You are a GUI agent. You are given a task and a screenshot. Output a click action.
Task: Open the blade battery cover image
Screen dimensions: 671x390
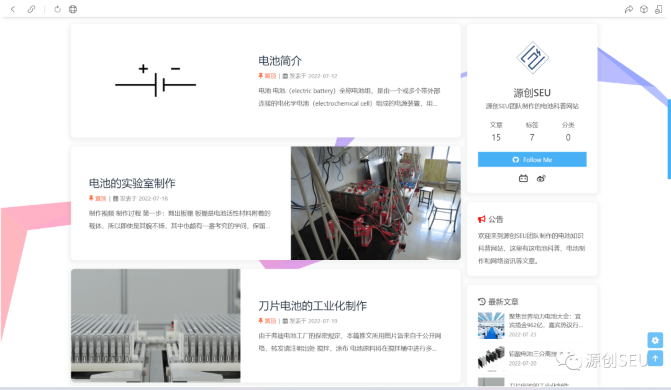coord(156,325)
